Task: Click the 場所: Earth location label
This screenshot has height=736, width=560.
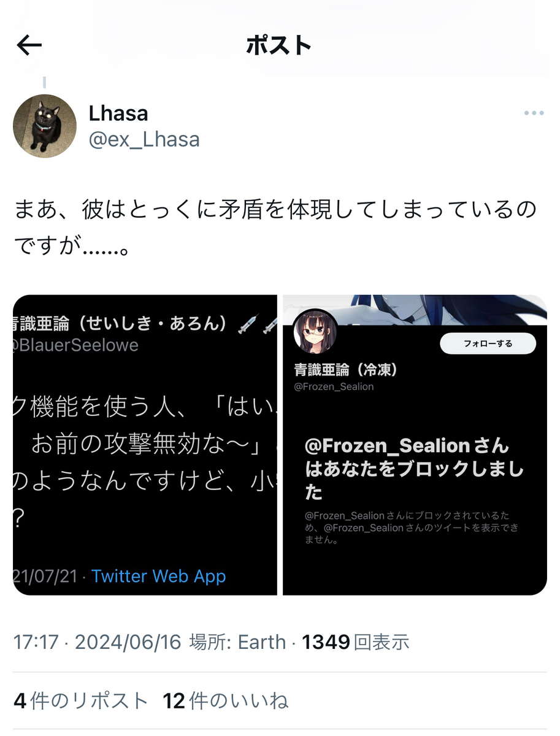Action: click(x=238, y=642)
